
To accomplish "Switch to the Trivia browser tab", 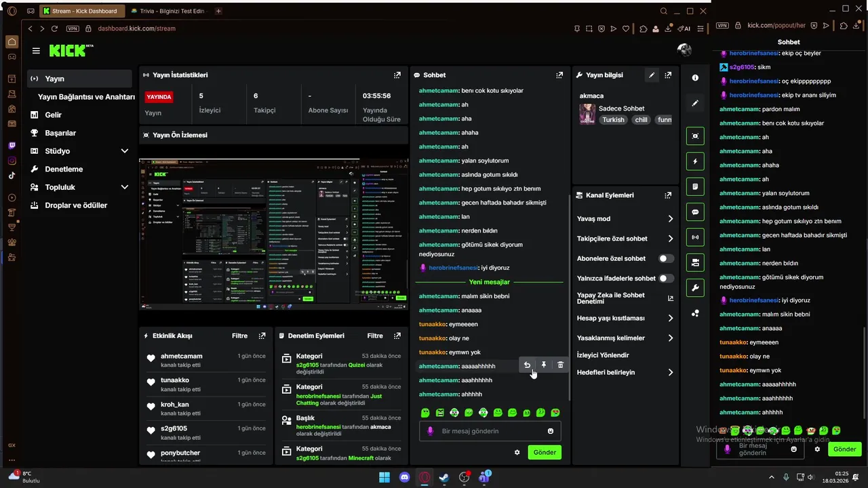I will [169, 11].
